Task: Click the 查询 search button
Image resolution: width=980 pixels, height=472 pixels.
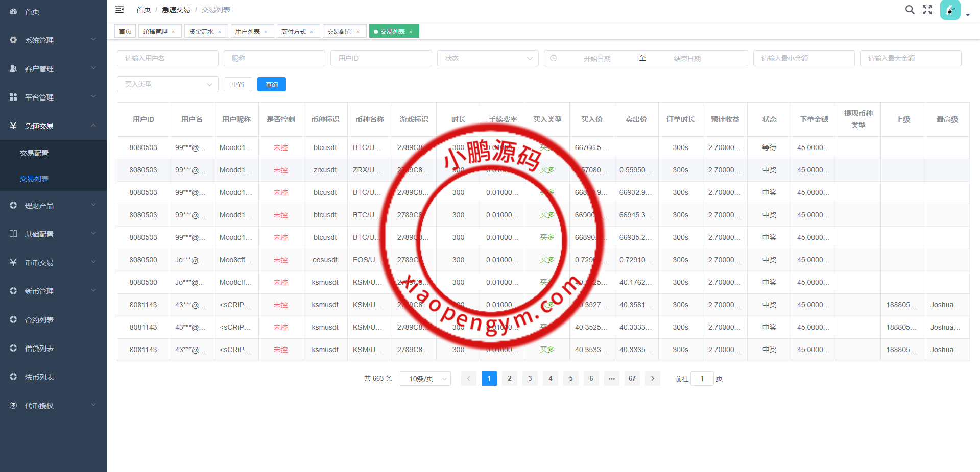Action: (271, 84)
